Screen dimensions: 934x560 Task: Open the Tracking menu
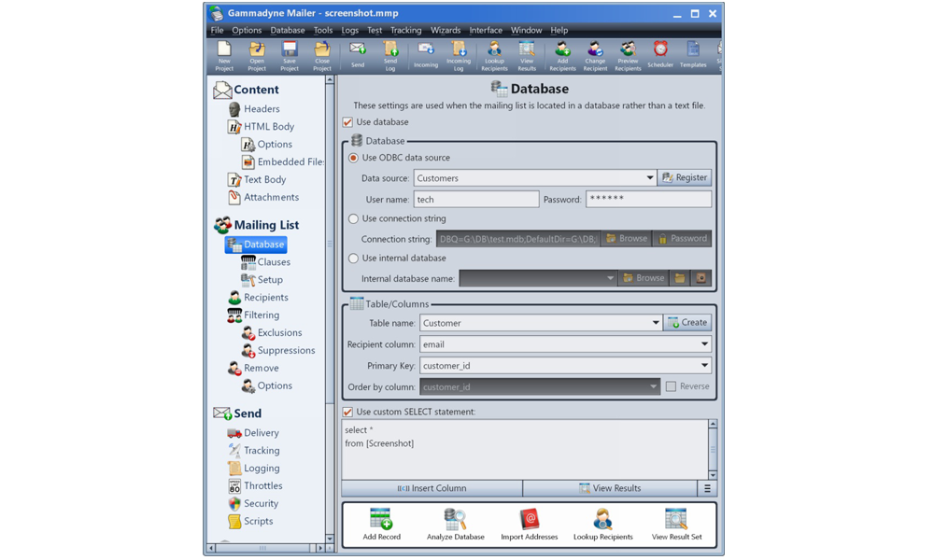click(x=405, y=30)
